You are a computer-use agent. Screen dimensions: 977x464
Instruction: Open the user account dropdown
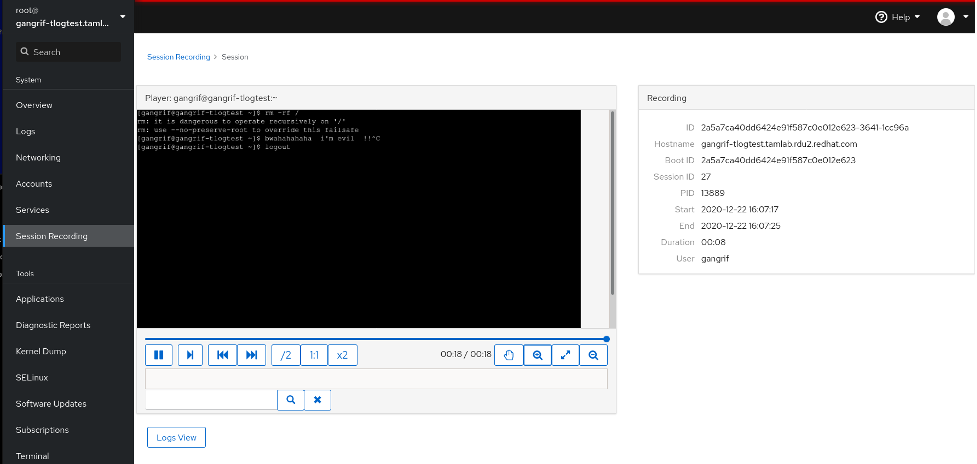[950, 17]
